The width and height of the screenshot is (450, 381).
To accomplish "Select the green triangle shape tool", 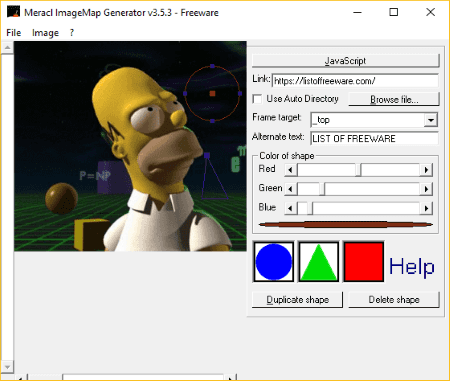I will click(319, 262).
